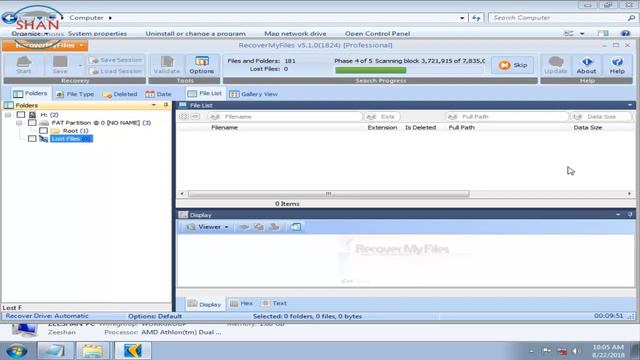Click the FAT Partition disk icon

tap(44, 123)
